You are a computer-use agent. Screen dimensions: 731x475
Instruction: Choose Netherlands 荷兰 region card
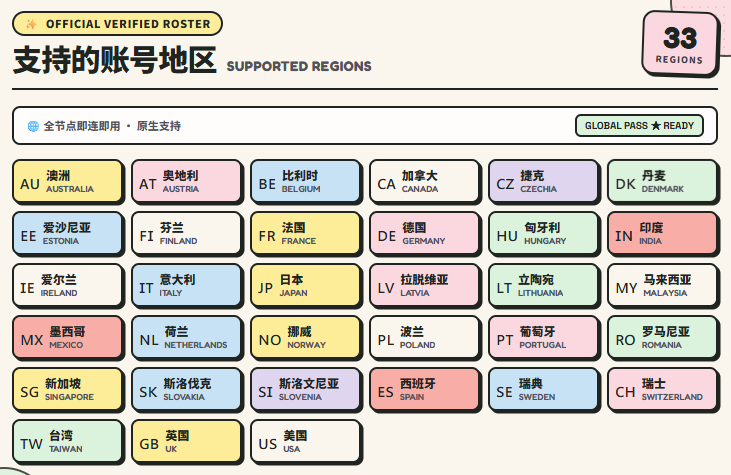[x=186, y=337]
